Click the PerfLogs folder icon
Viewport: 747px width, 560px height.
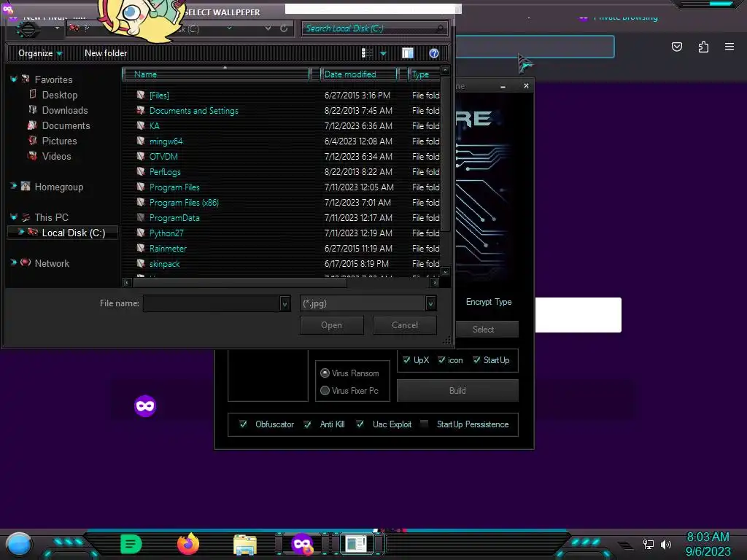click(x=141, y=171)
